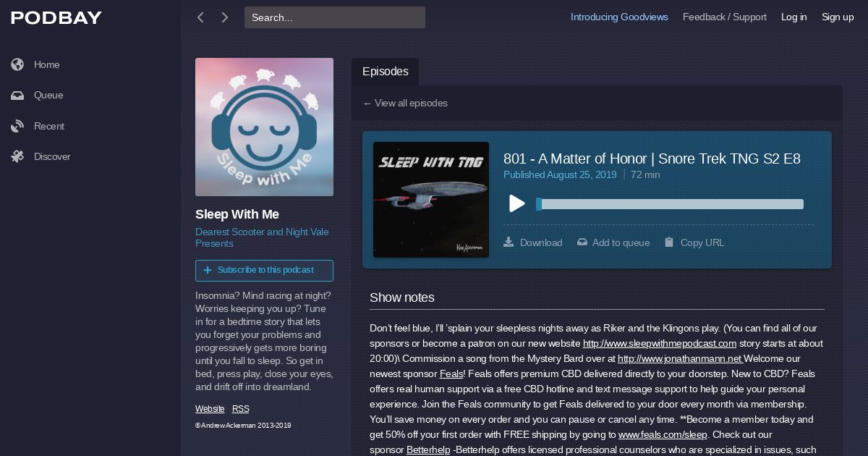Click the Download text label
Screen dimensions: 868x456
541,242
